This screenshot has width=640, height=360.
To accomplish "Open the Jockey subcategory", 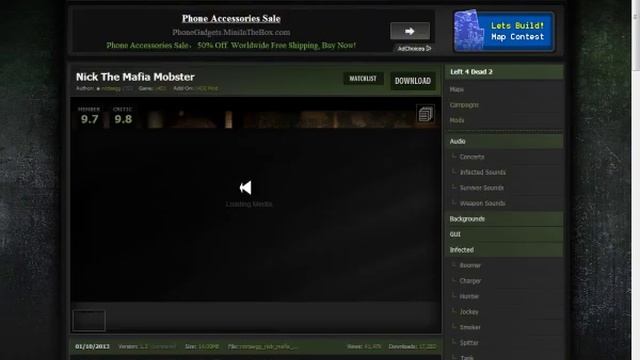I will coord(469,312).
